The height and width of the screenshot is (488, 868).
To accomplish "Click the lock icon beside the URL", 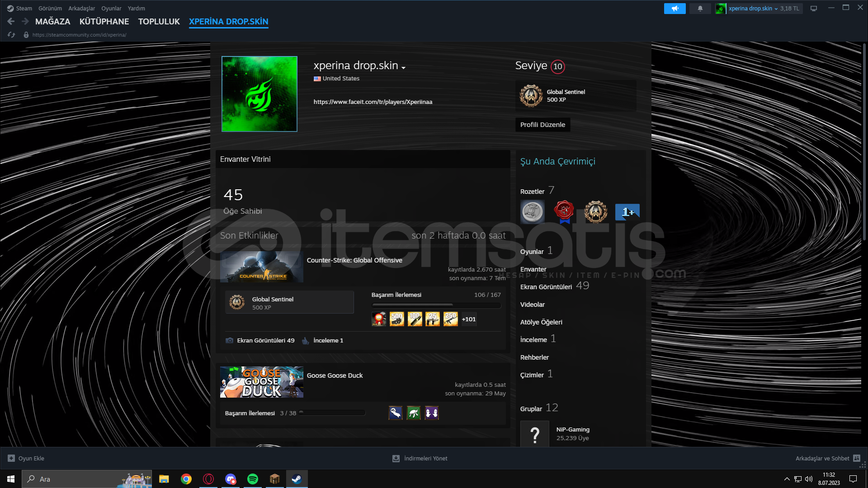I will tap(26, 35).
